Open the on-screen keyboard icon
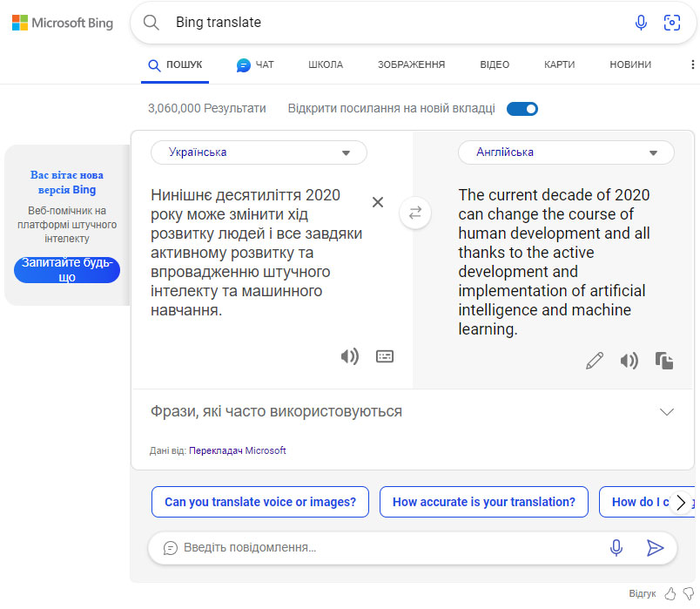This screenshot has height=609, width=700. click(384, 356)
